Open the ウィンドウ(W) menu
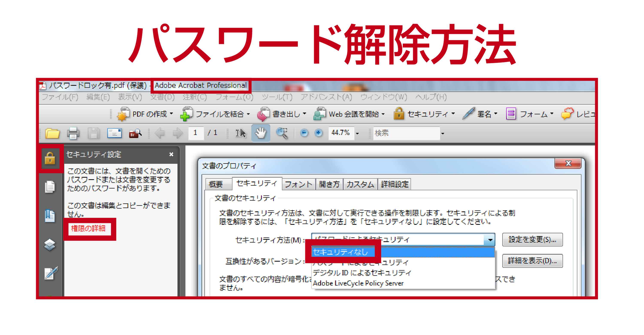Screen dimensions: 644x335 [x=384, y=97]
